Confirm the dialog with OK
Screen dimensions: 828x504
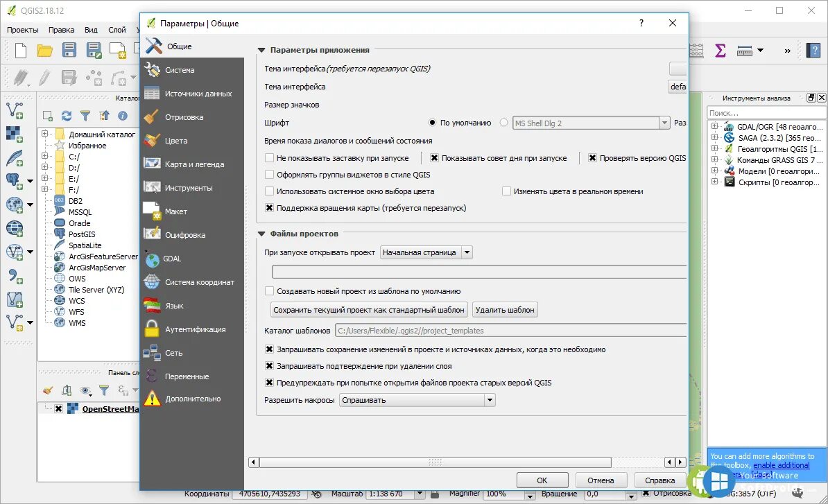(x=542, y=480)
